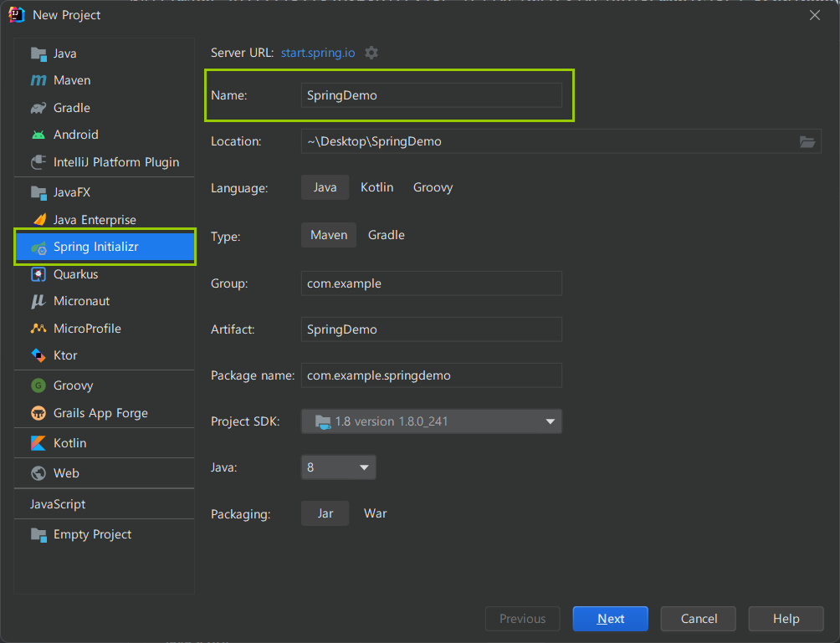Click the Web globe icon
840x643 pixels.
point(38,473)
